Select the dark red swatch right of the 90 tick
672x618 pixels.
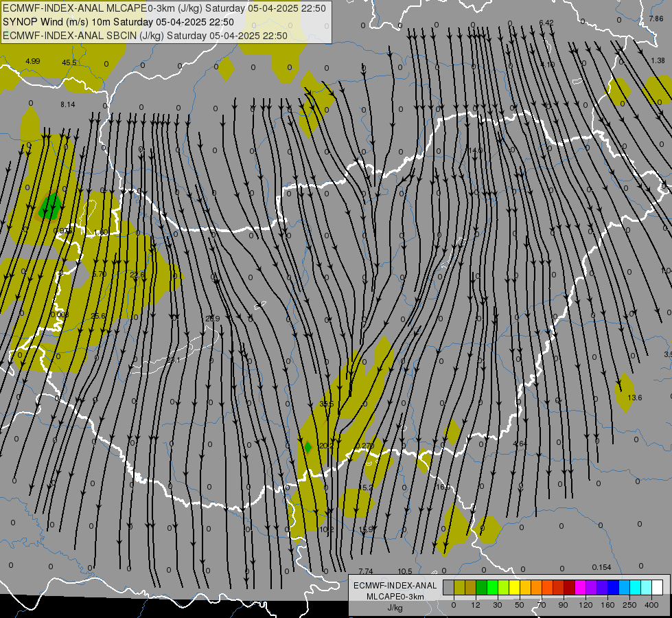click(x=569, y=588)
